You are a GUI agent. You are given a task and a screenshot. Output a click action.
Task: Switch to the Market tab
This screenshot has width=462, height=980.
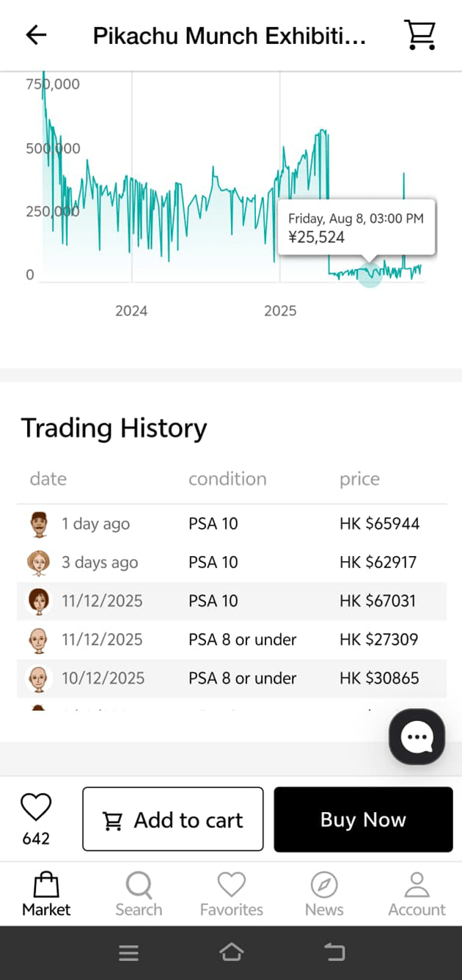click(46, 895)
